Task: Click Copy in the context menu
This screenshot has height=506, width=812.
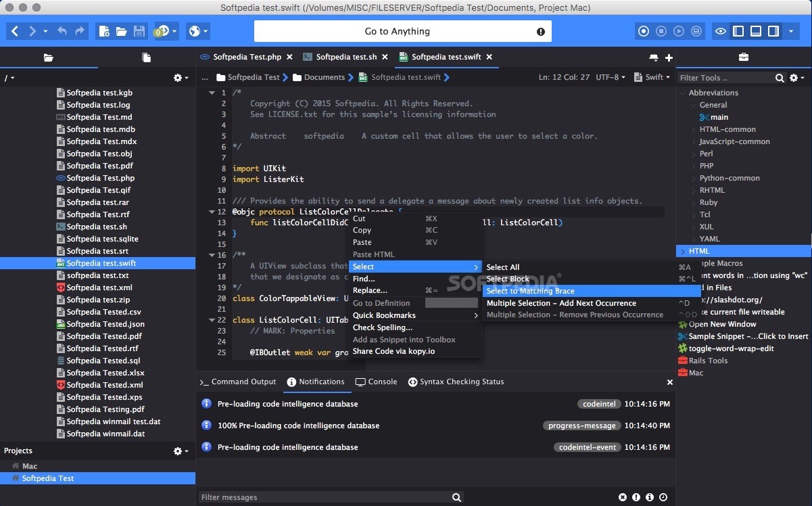Action: pos(362,231)
